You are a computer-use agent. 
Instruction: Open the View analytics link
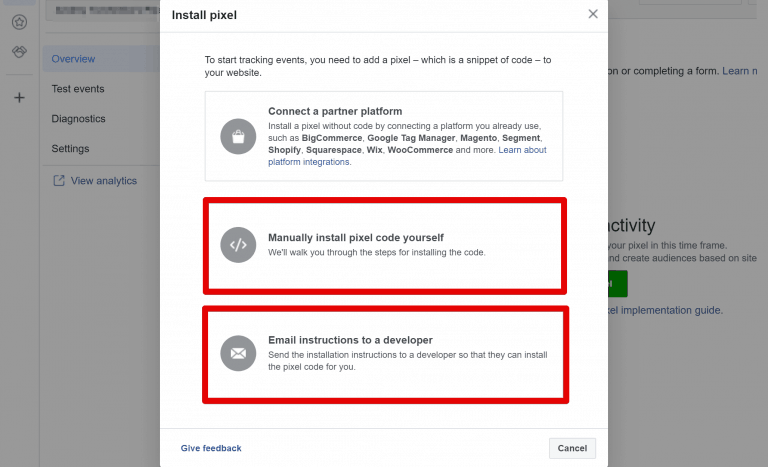tap(104, 181)
